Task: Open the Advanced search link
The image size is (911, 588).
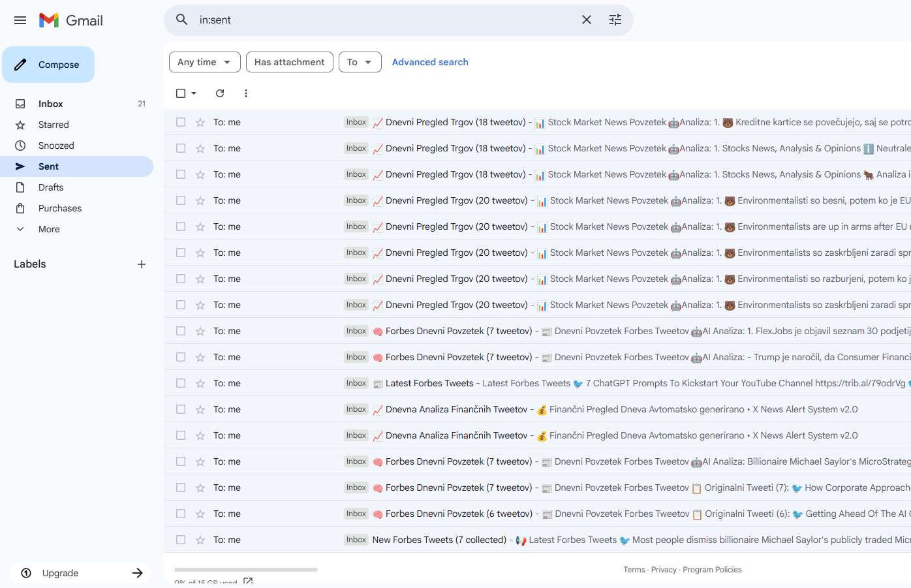Action: coord(430,62)
